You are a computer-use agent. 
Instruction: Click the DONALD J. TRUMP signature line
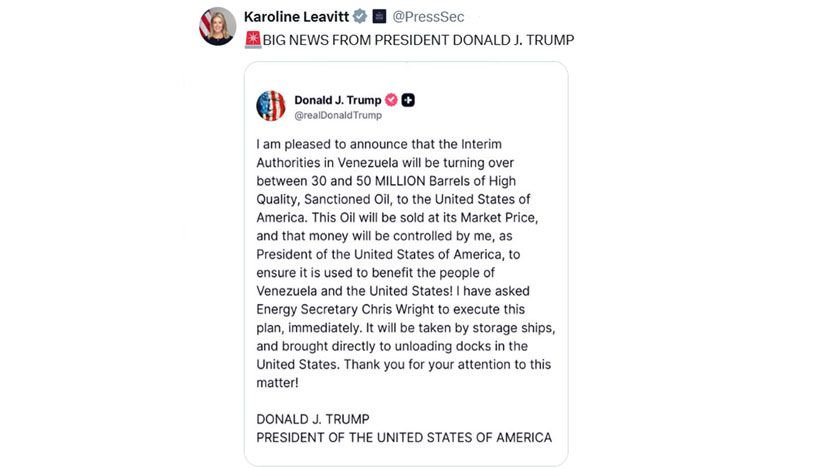click(x=313, y=419)
